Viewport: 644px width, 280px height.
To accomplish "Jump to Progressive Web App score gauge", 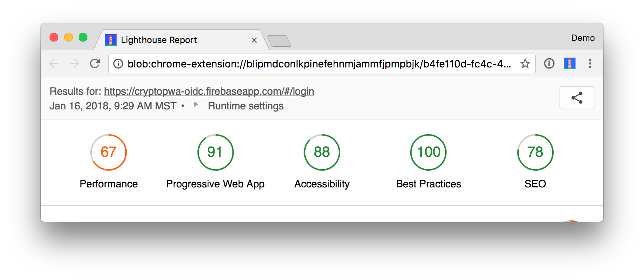I will click(215, 152).
